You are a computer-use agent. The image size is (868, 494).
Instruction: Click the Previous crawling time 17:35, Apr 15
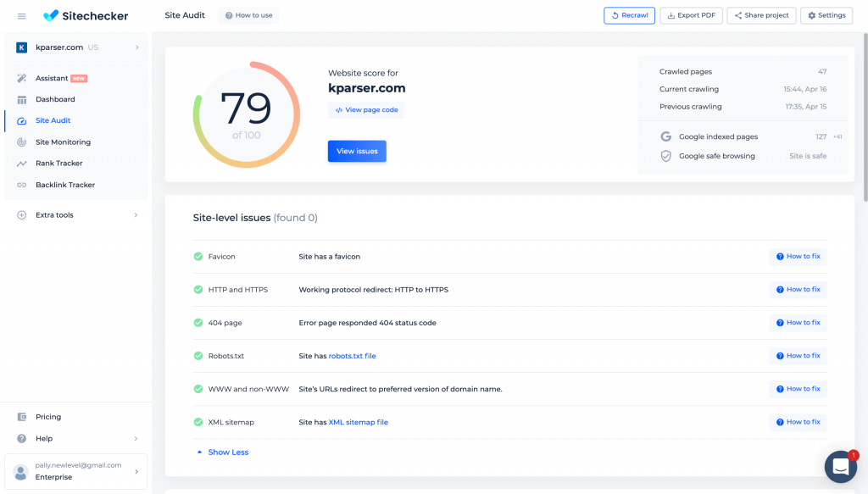click(x=805, y=107)
